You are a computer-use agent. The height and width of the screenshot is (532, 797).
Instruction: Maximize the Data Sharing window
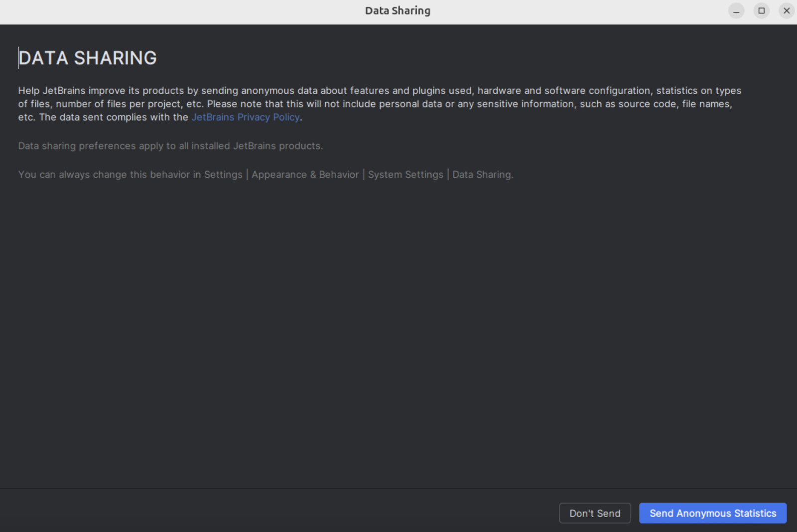pyautogui.click(x=762, y=10)
